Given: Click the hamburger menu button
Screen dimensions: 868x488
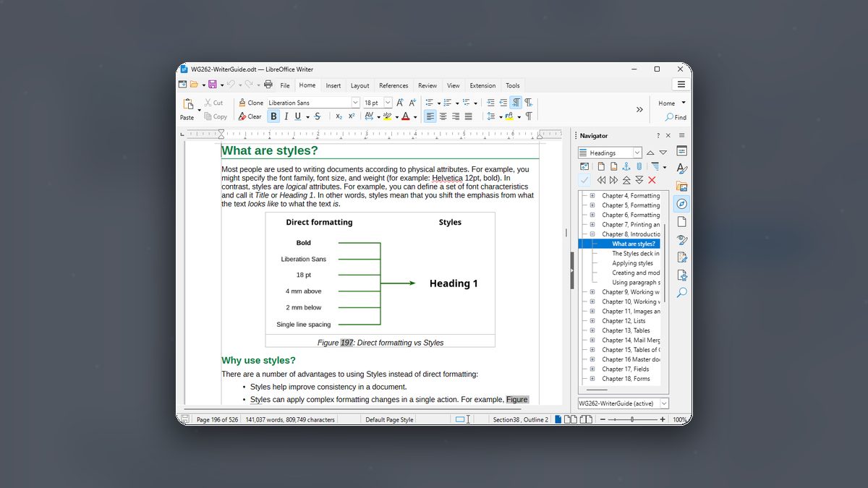Looking at the screenshot, I should point(681,85).
